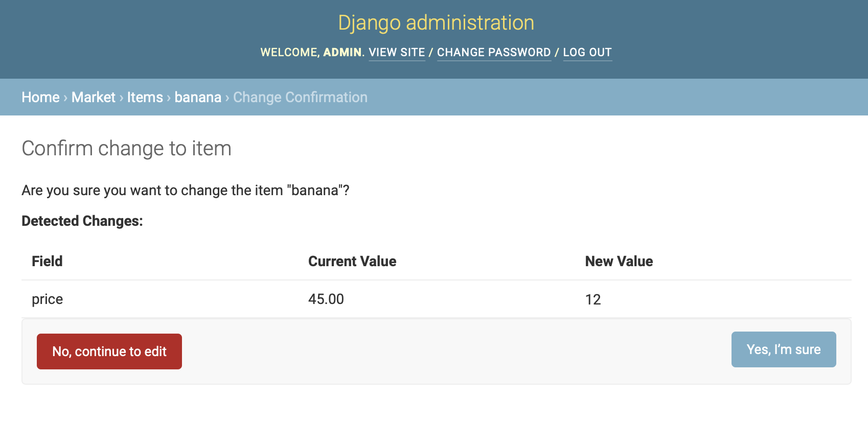This screenshot has width=868, height=422.
Task: Click the "Confirm change to item" page title
Action: [x=126, y=149]
